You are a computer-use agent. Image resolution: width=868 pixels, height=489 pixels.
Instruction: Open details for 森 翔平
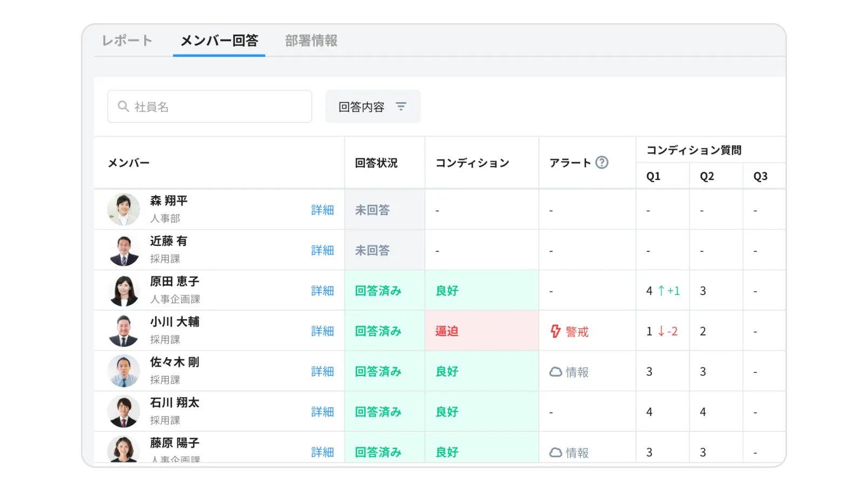click(x=322, y=210)
